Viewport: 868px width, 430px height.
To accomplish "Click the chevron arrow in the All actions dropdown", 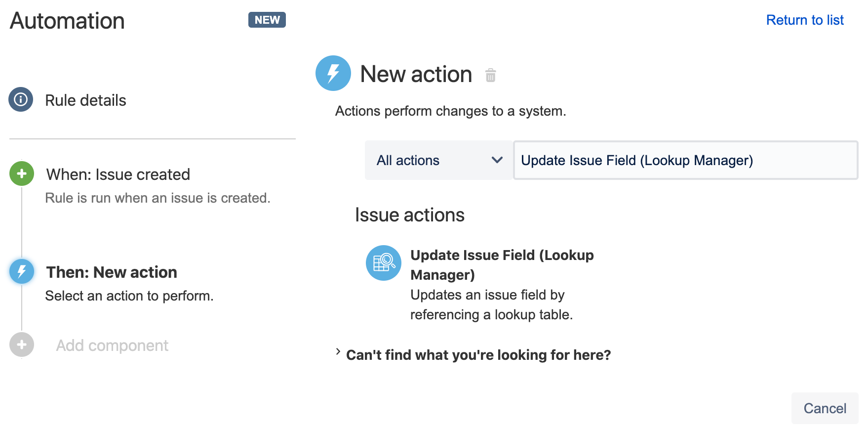I will (497, 160).
